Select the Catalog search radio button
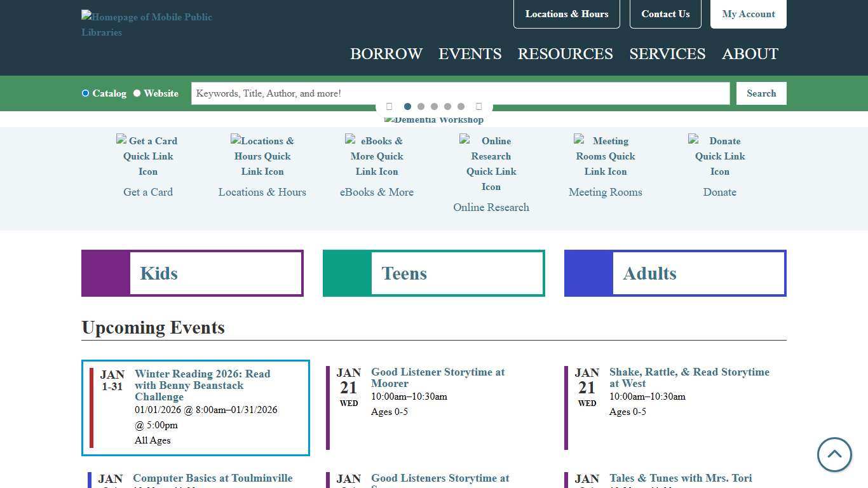This screenshot has width=868, height=488. click(85, 93)
